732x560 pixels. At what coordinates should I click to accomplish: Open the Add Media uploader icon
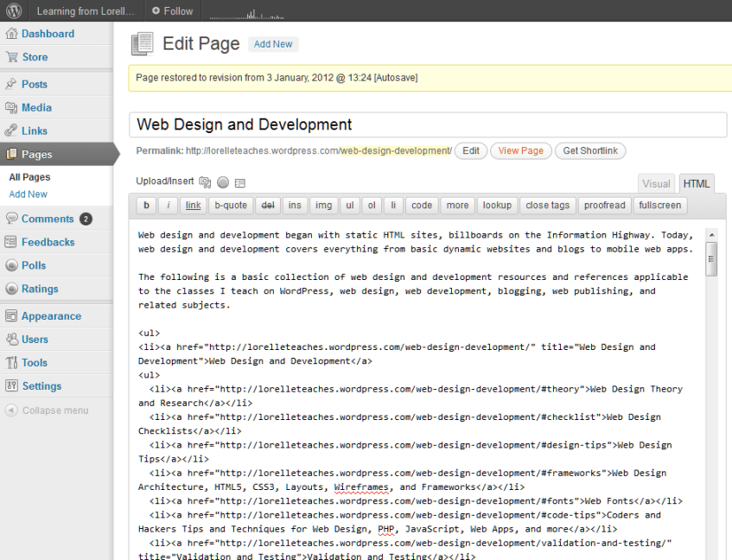[x=205, y=181]
